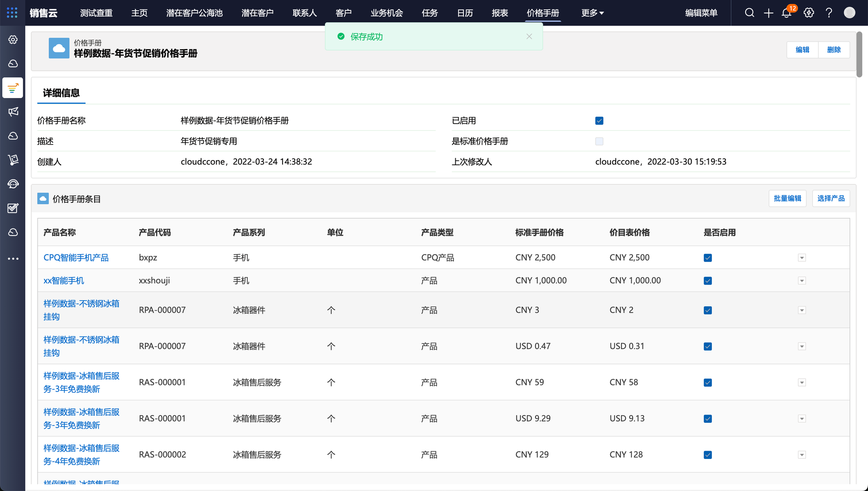Open row action dropdown for xx智能手机
The width and height of the screenshot is (868, 491).
(x=802, y=281)
